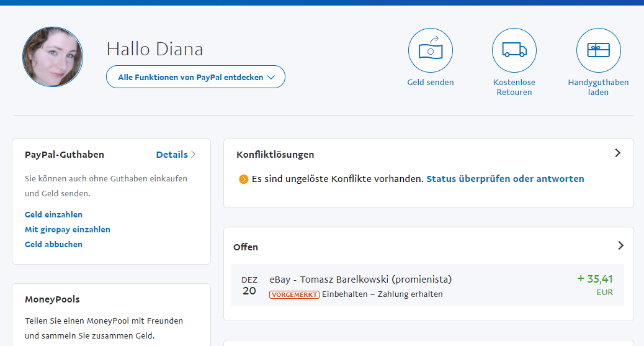Click the DEZ 20 transaction date
This screenshot has width=644, height=346.
coord(249,286)
